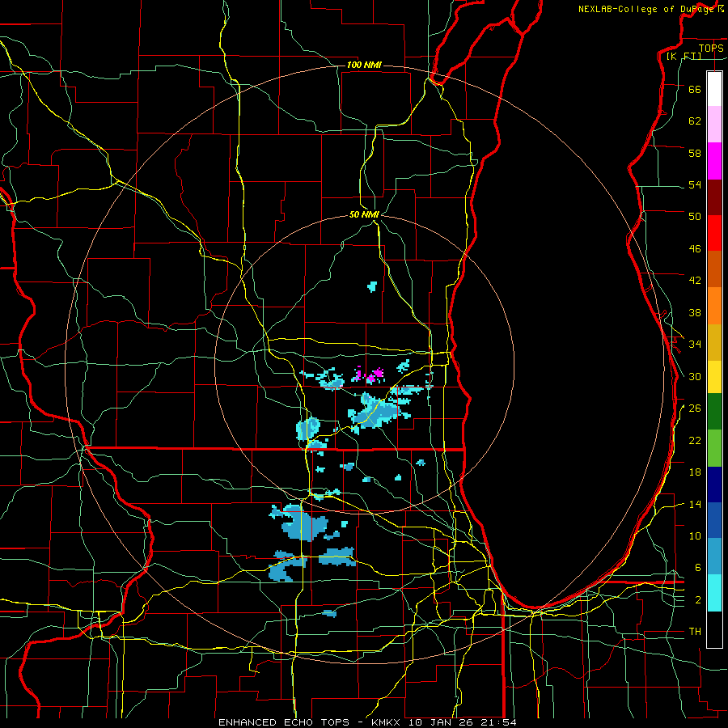Click the [K FT] units label
Image resolution: width=728 pixels, height=728 pixels.
684,56
